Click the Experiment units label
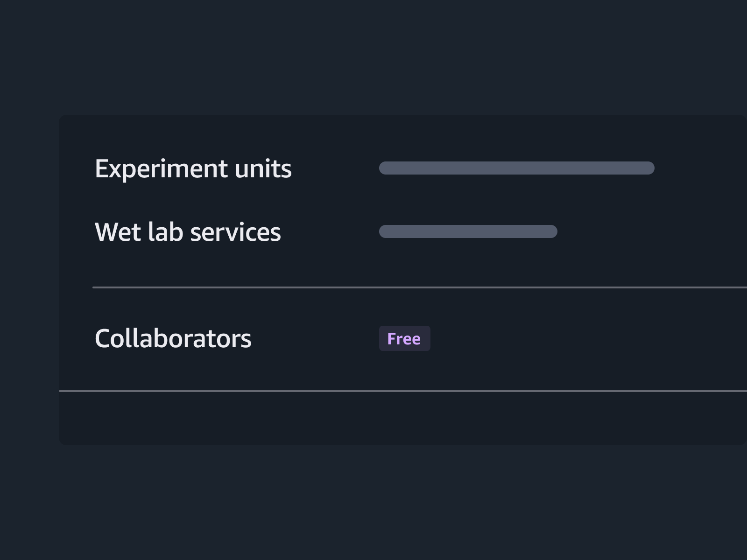This screenshot has width=747, height=560. click(x=193, y=169)
